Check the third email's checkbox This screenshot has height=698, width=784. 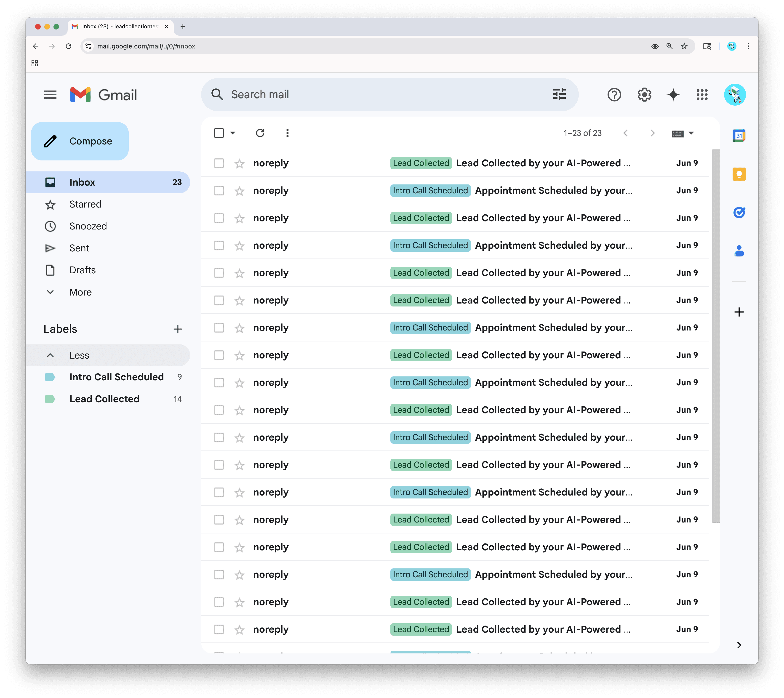click(219, 218)
